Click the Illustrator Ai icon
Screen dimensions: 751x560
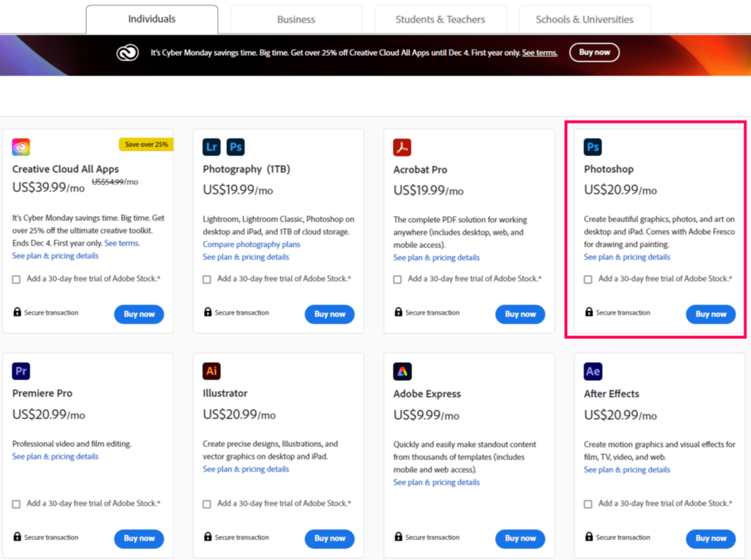(x=212, y=371)
